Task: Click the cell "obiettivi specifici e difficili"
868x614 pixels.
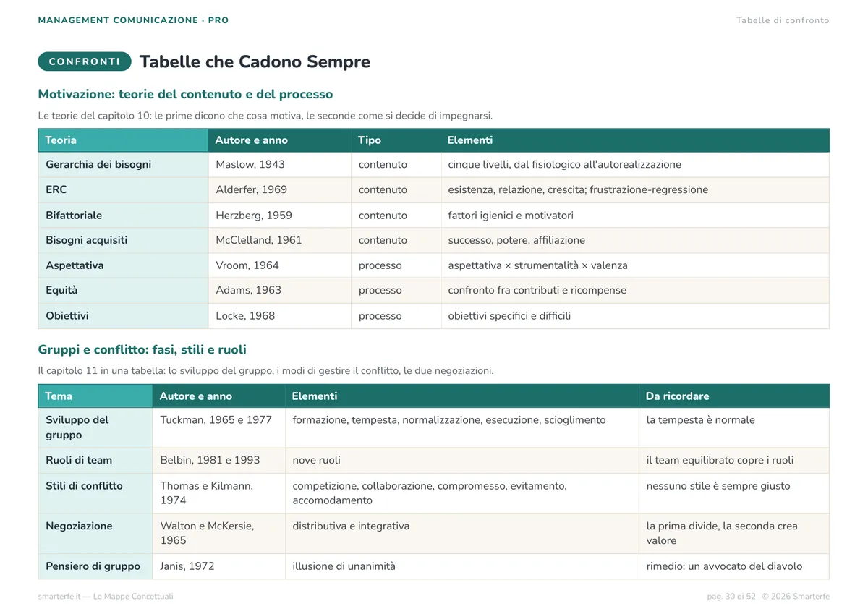Action: [x=635, y=316]
